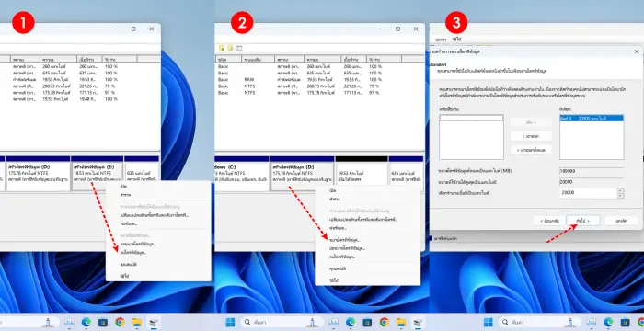Image resolution: width=644 pixels, height=331 pixels.
Task: Select the C: partition block in middle window
Action: [242, 173]
